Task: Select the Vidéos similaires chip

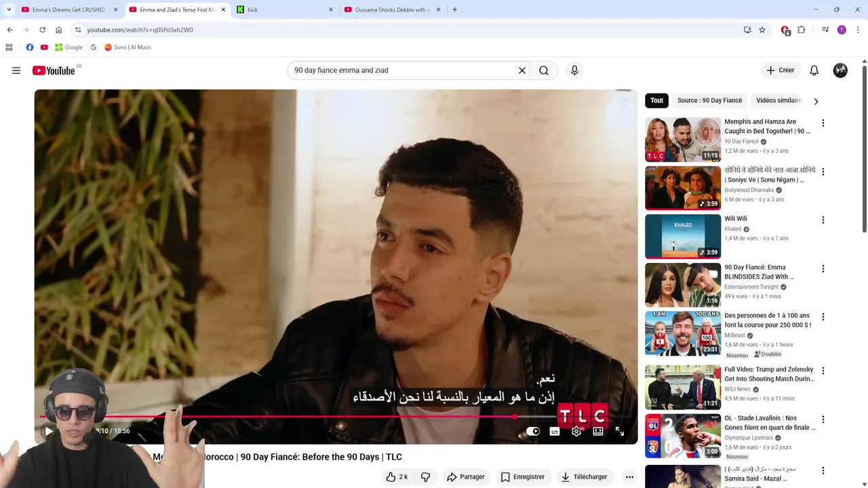Action: [x=778, y=100]
